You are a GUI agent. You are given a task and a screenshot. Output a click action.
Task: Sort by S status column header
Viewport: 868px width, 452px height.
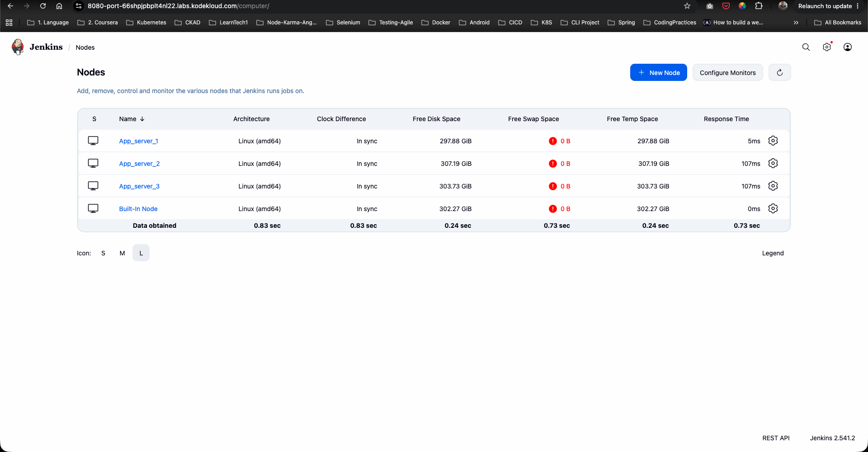tap(94, 119)
